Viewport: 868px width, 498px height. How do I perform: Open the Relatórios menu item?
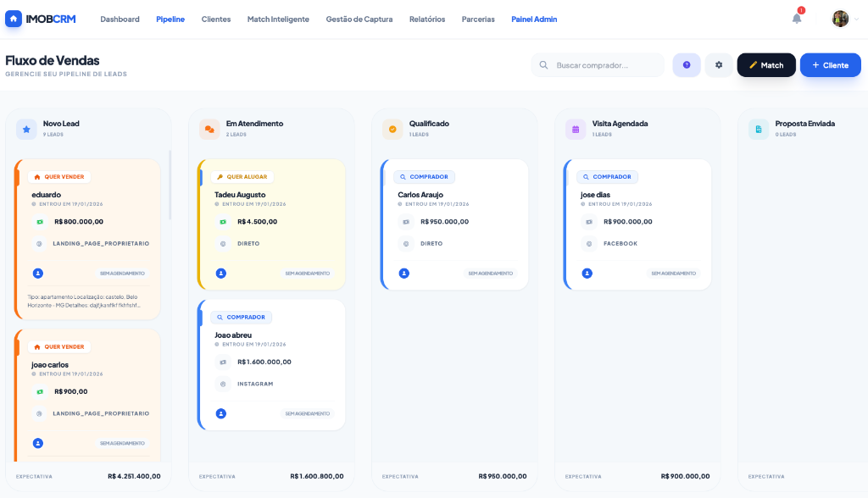427,19
